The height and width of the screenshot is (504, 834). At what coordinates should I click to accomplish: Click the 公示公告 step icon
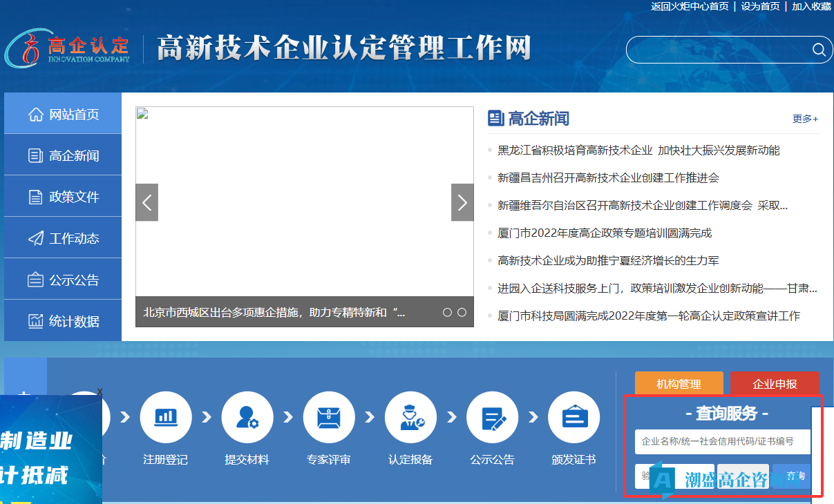point(492,417)
